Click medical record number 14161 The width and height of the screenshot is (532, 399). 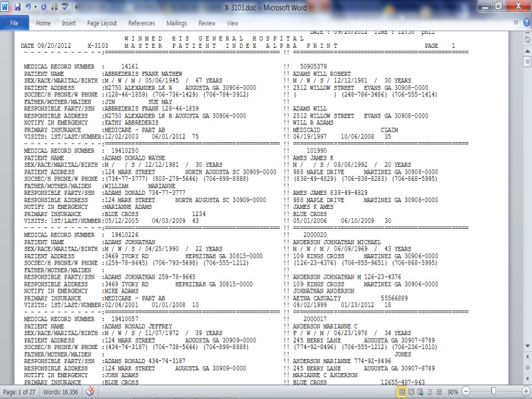click(x=130, y=66)
